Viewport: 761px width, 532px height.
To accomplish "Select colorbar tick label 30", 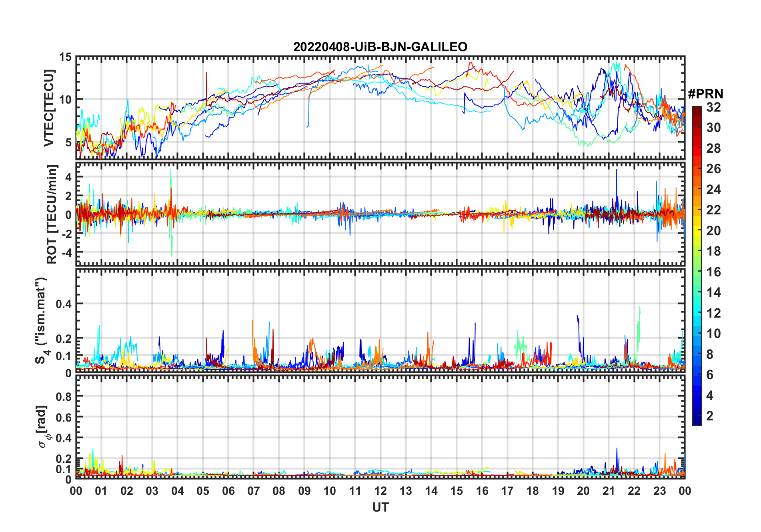I will point(713,128).
